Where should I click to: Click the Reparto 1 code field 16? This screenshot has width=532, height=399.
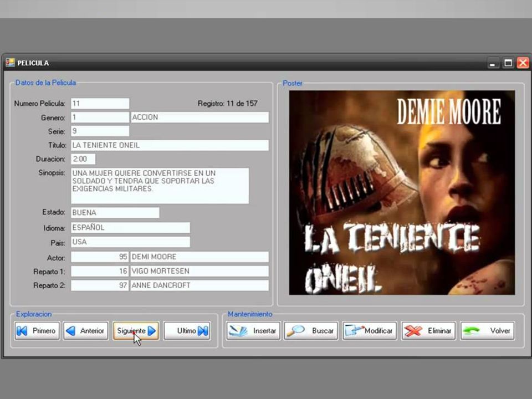(x=100, y=271)
